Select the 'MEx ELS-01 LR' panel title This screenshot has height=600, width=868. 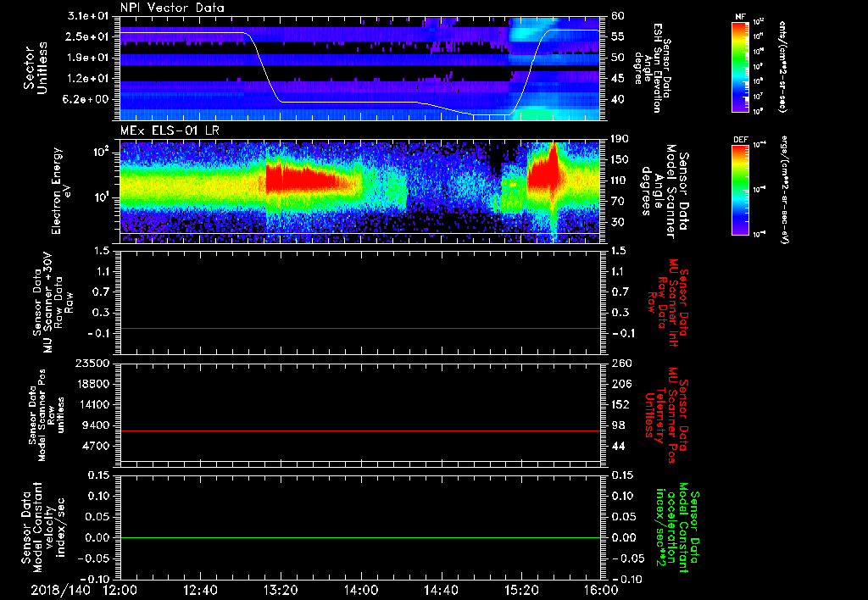pyautogui.click(x=169, y=131)
